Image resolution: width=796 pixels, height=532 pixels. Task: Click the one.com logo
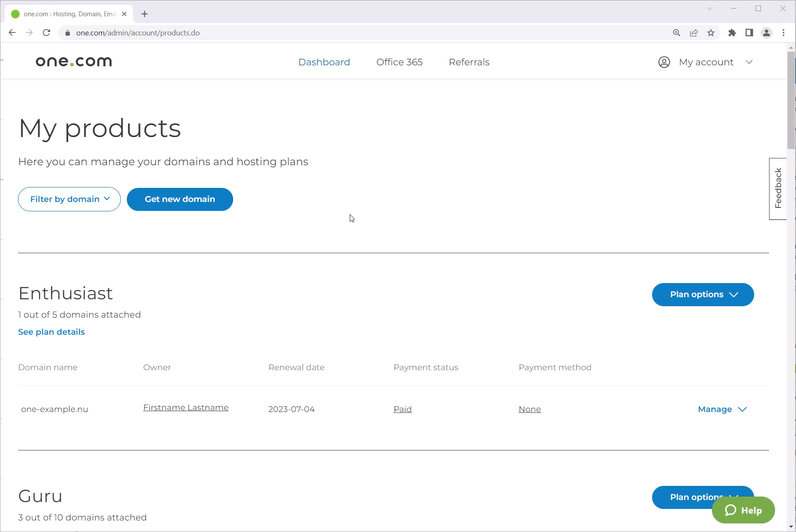point(73,61)
